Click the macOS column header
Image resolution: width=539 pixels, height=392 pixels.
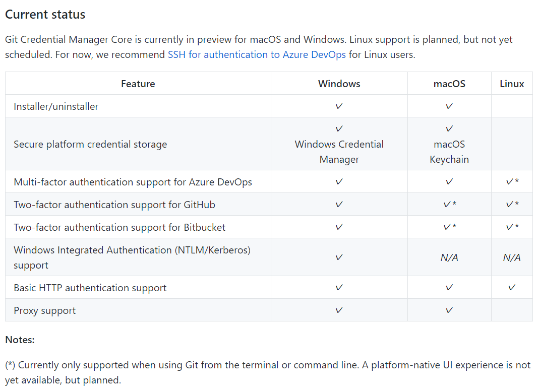[x=449, y=84]
